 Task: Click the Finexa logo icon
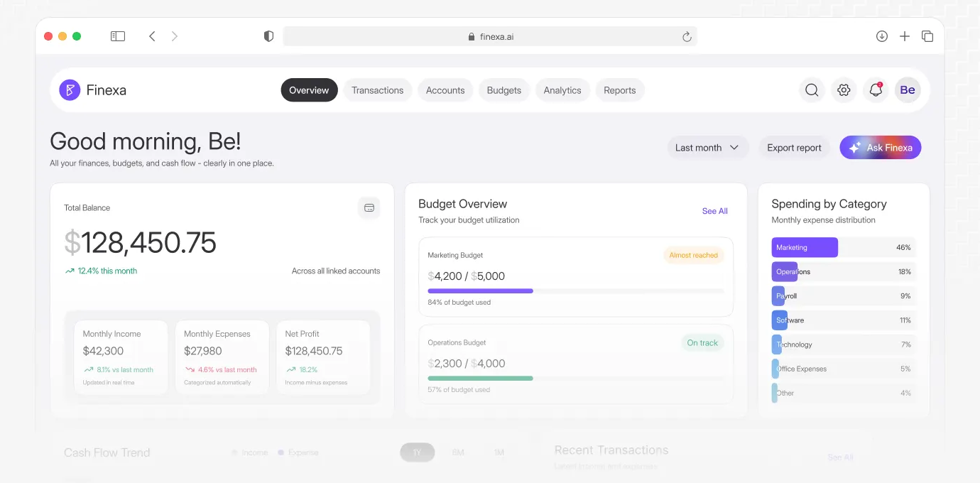70,90
